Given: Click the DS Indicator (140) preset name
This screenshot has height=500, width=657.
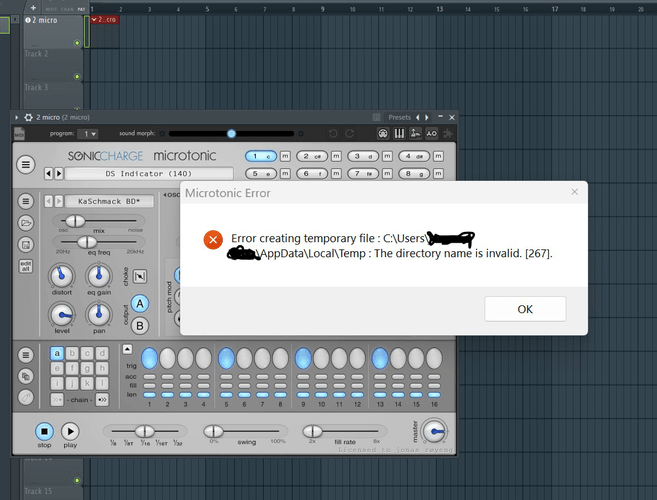Looking at the screenshot, I should click(x=149, y=174).
